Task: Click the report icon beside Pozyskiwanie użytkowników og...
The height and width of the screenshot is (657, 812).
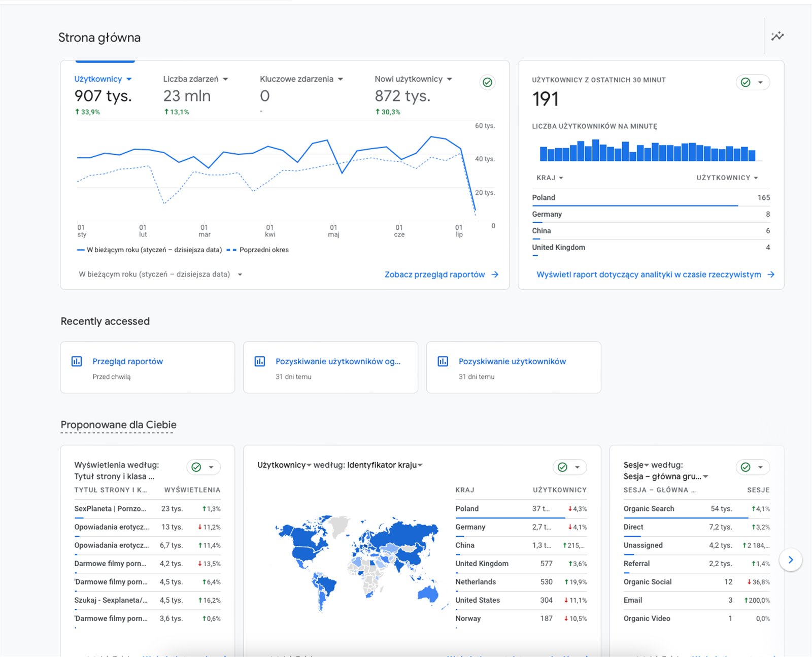Action: (260, 361)
